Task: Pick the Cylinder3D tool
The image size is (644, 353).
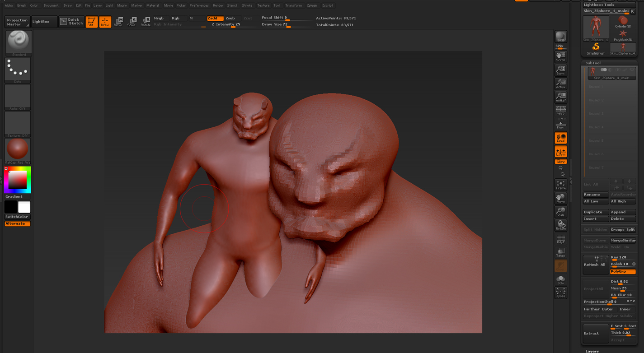Action: (623, 21)
